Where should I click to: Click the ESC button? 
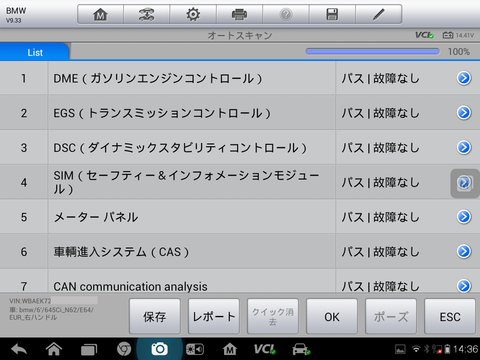coord(450,316)
